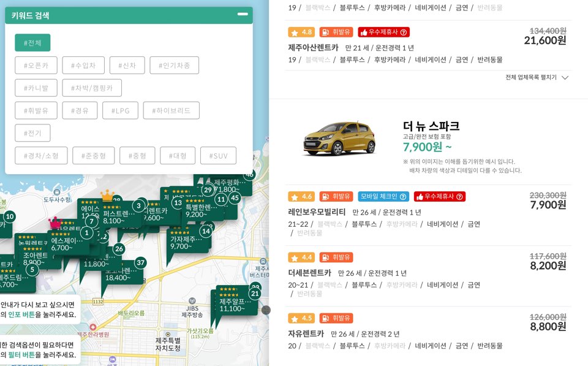Select the 8,800원 price
Image resolution: width=588 pixels, height=366 pixels.
(548, 327)
